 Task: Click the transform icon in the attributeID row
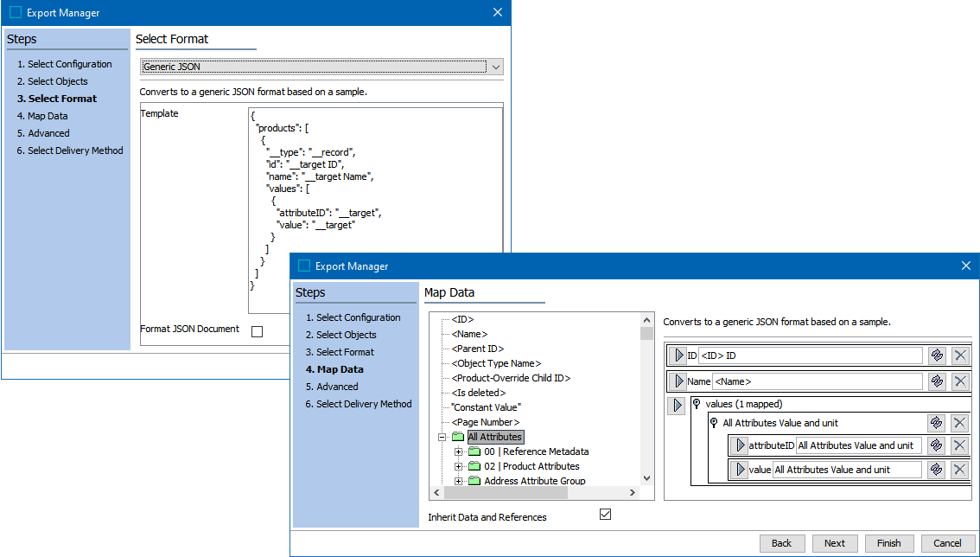(936, 445)
